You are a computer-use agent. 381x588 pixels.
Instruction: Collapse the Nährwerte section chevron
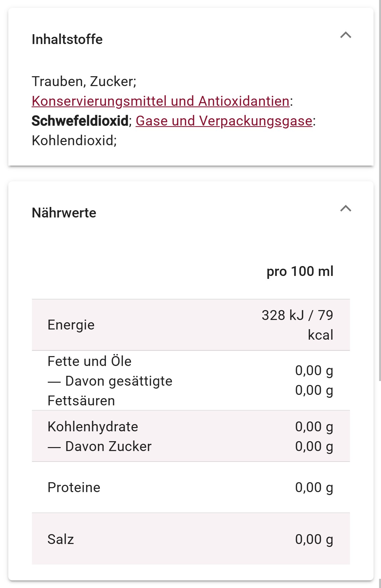click(345, 208)
